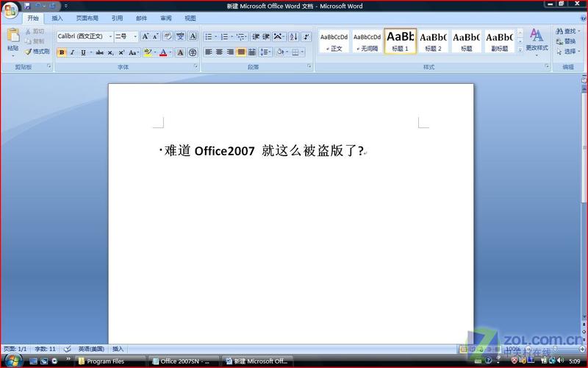The image size is (588, 368).
Task: Toggle the Justify alignment button
Action: pyautogui.click(x=241, y=52)
